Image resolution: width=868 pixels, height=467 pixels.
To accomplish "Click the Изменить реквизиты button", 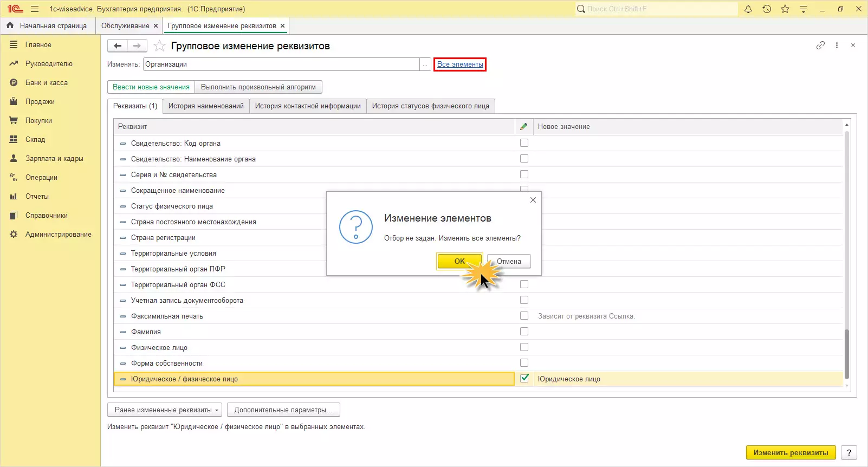I will [x=791, y=452].
